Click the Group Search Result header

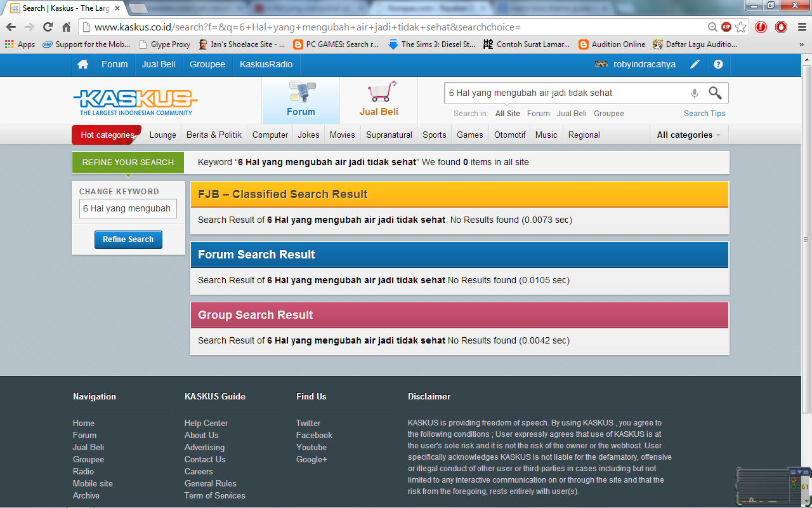(460, 315)
